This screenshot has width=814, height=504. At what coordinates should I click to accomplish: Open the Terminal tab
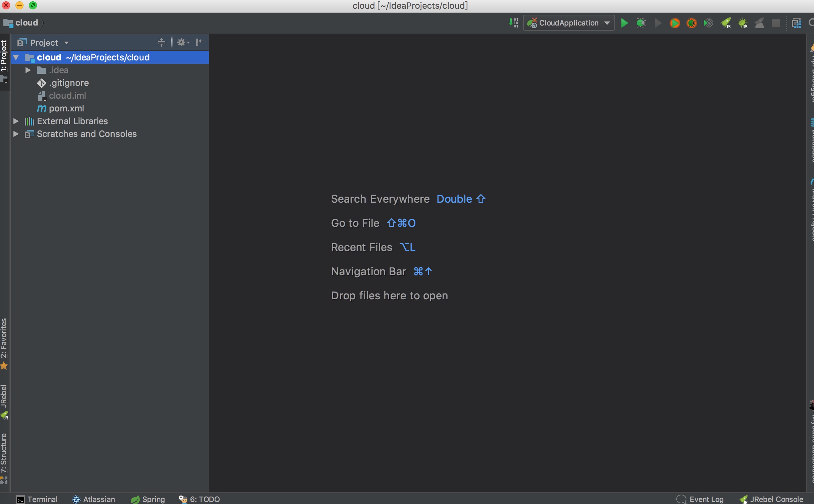click(x=37, y=499)
